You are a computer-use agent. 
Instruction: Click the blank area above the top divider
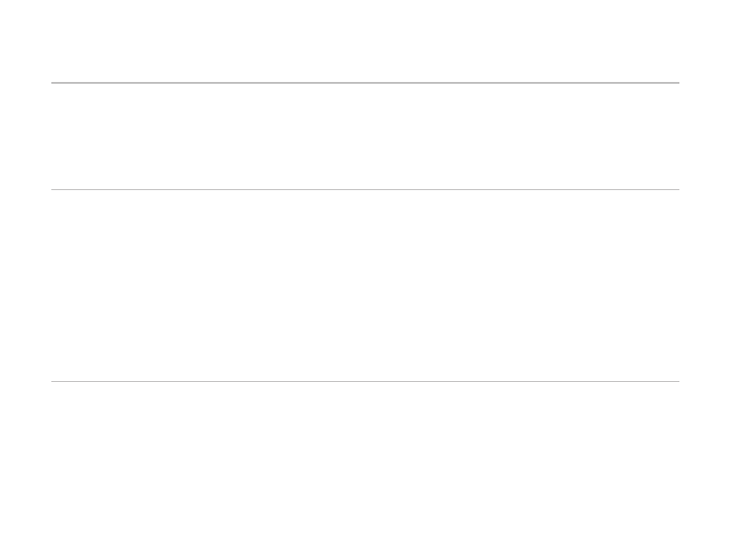pos(364,41)
